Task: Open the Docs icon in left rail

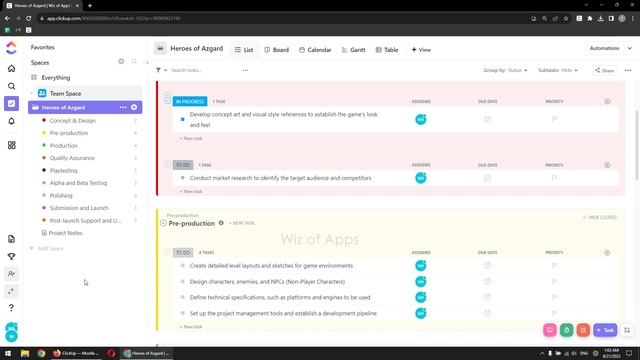Action: pyautogui.click(x=11, y=239)
